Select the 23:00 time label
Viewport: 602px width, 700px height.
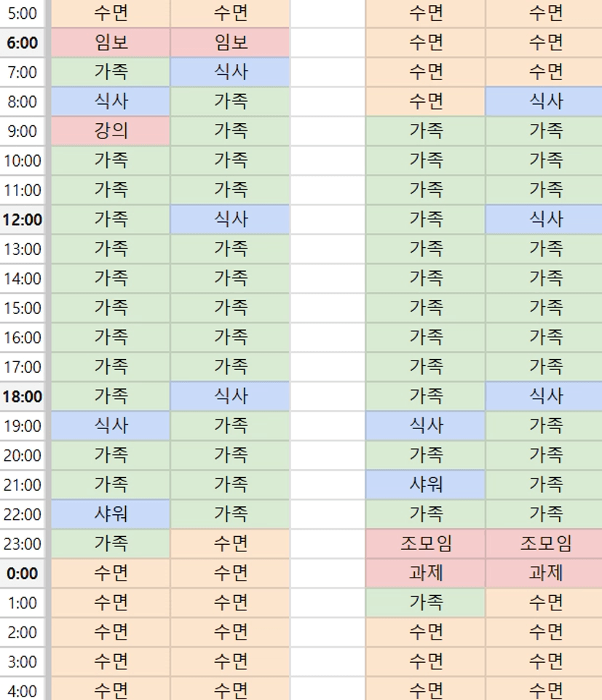23,543
